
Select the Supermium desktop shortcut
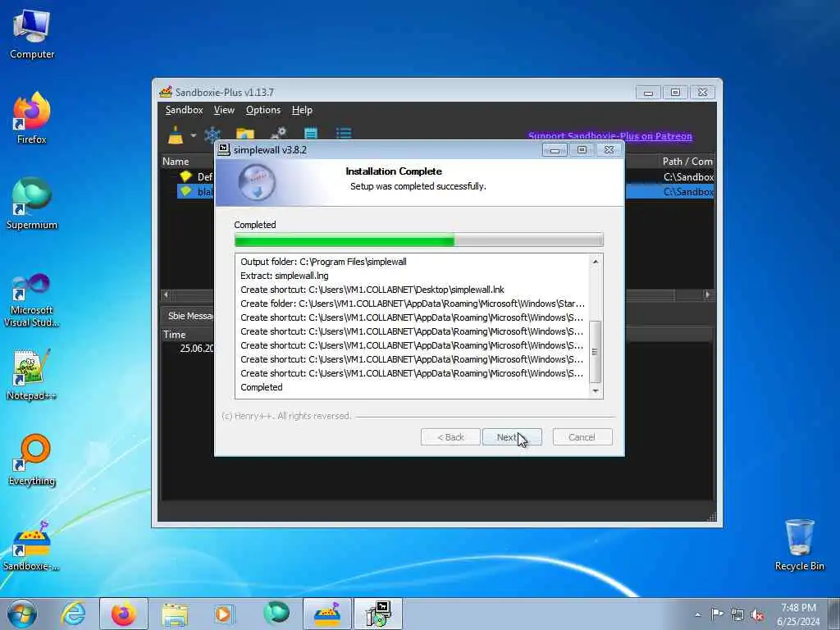pyautogui.click(x=32, y=203)
